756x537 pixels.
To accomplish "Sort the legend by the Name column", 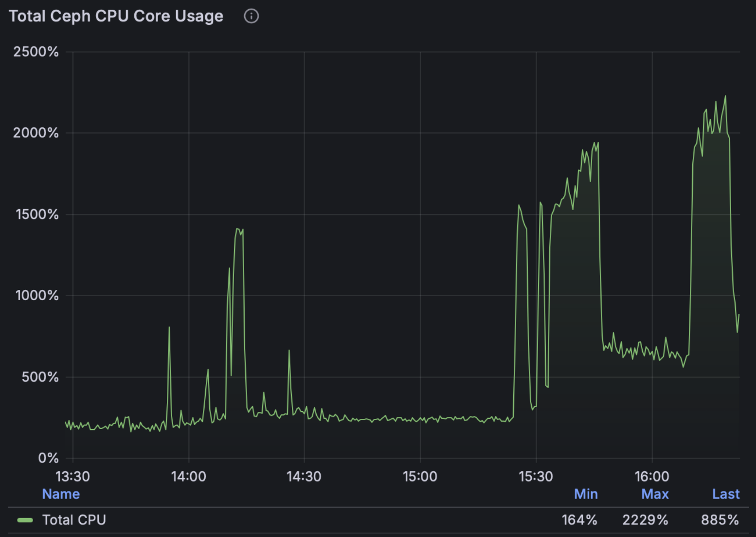I will 61,494.
